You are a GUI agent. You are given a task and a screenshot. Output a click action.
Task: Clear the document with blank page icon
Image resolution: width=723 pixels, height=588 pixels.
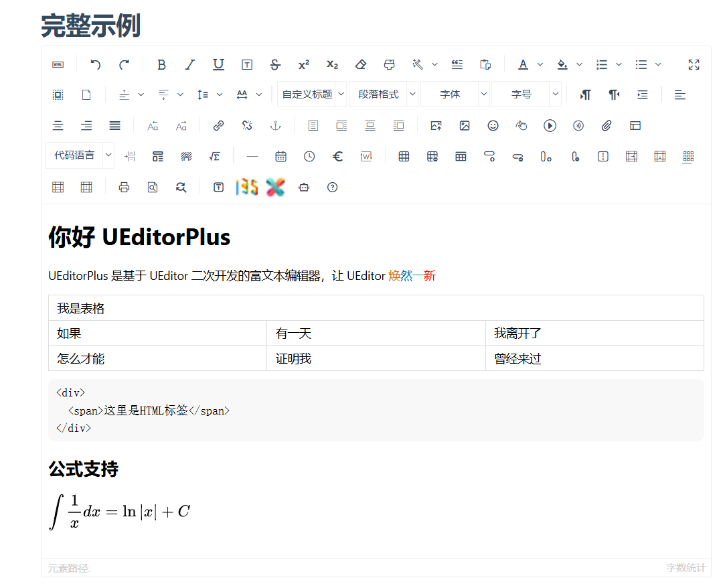coord(86,95)
